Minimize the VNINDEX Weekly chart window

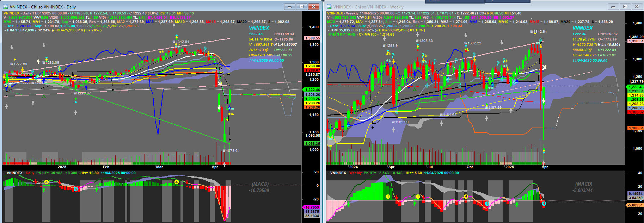click(613, 7)
